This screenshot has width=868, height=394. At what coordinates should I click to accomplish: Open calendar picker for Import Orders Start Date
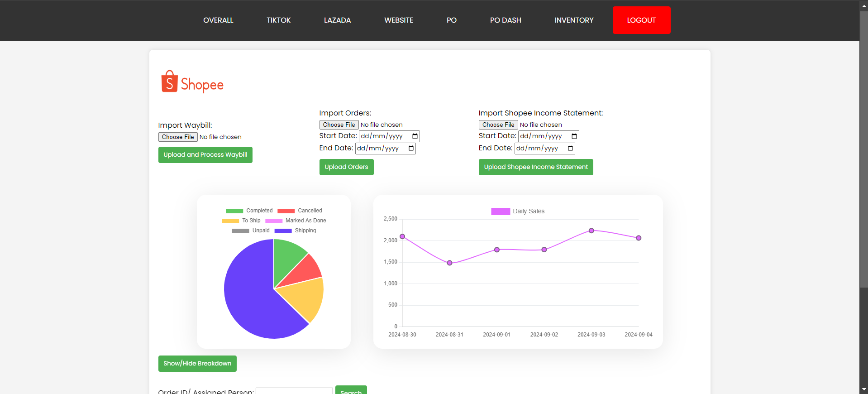coord(415,136)
